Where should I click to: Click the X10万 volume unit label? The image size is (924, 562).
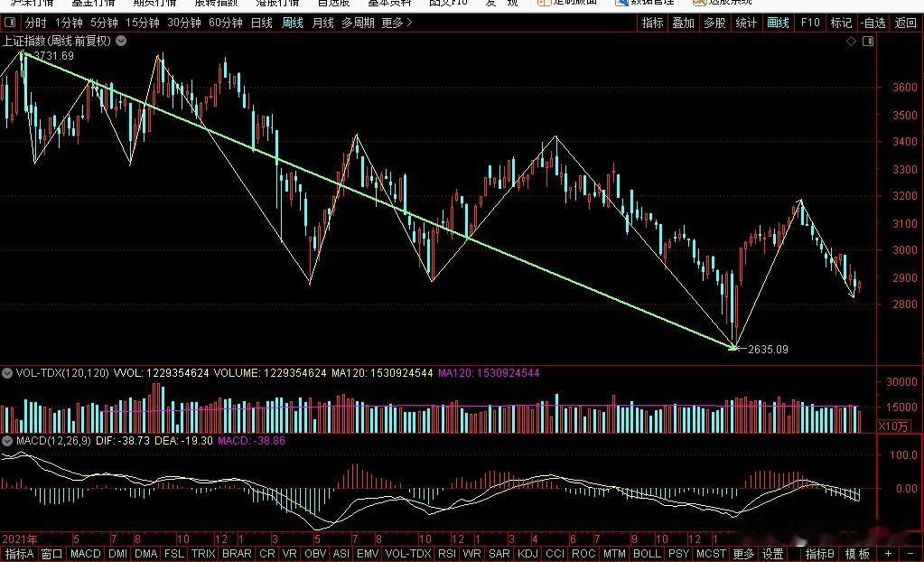point(892,426)
